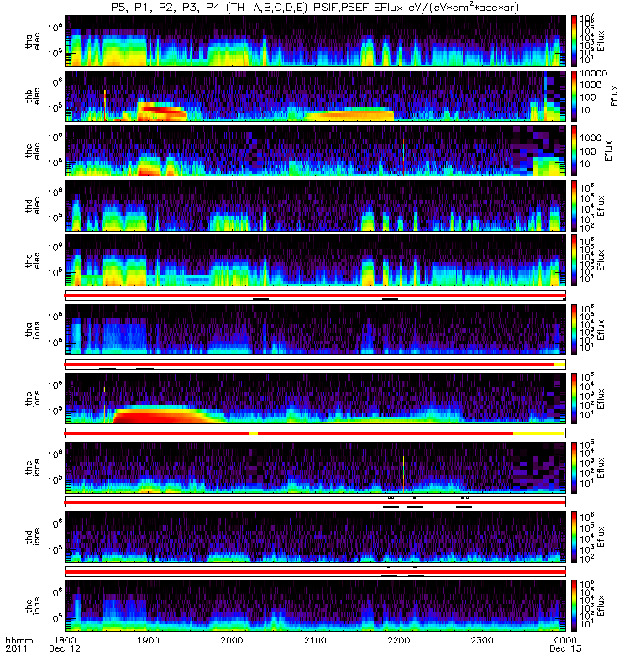Click the red status bar above the ions panel

pyautogui.click(x=315, y=572)
